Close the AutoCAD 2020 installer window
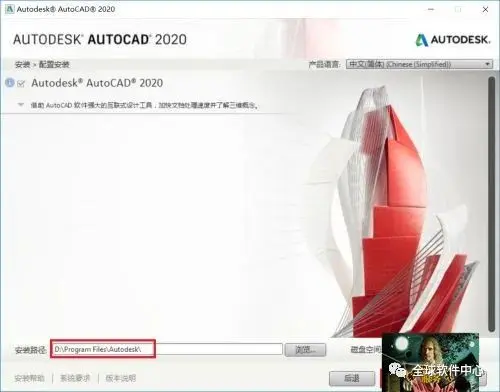The width and height of the screenshot is (500, 392). click(x=485, y=9)
